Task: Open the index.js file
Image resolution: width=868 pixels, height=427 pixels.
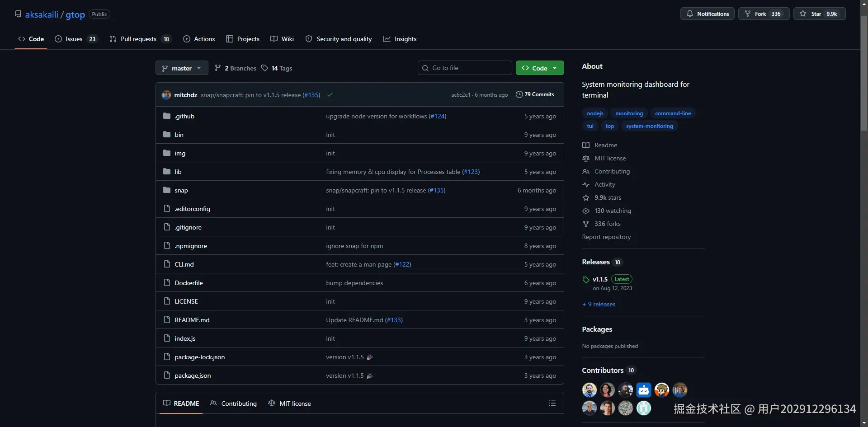Action: pos(185,338)
